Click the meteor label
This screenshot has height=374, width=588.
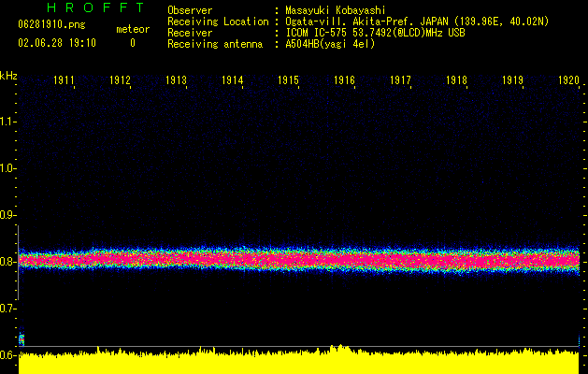tap(132, 29)
